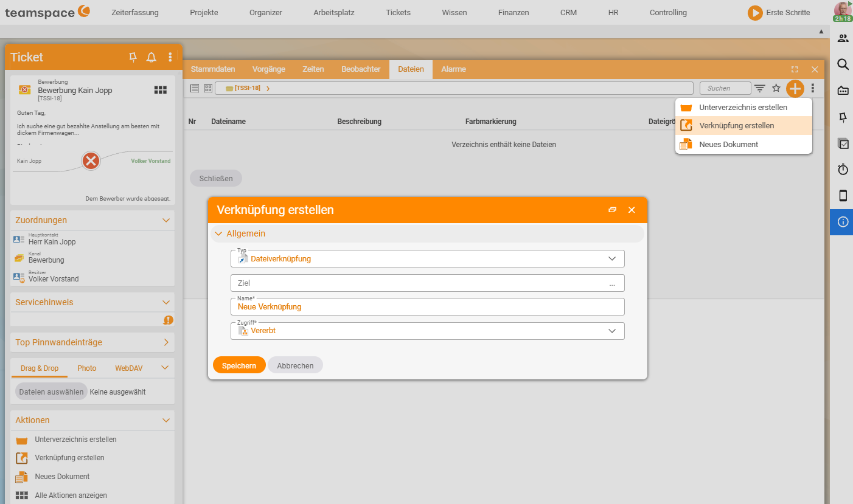This screenshot has width=853, height=504.
Task: Choose Neues Dokument from popup menu
Action: [743, 144]
